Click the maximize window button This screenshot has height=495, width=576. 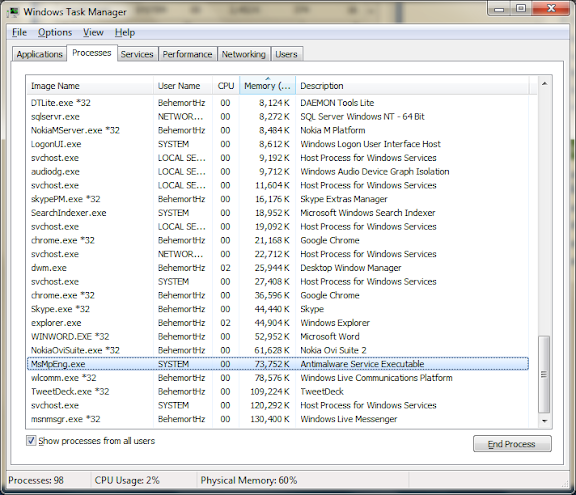point(521,8)
